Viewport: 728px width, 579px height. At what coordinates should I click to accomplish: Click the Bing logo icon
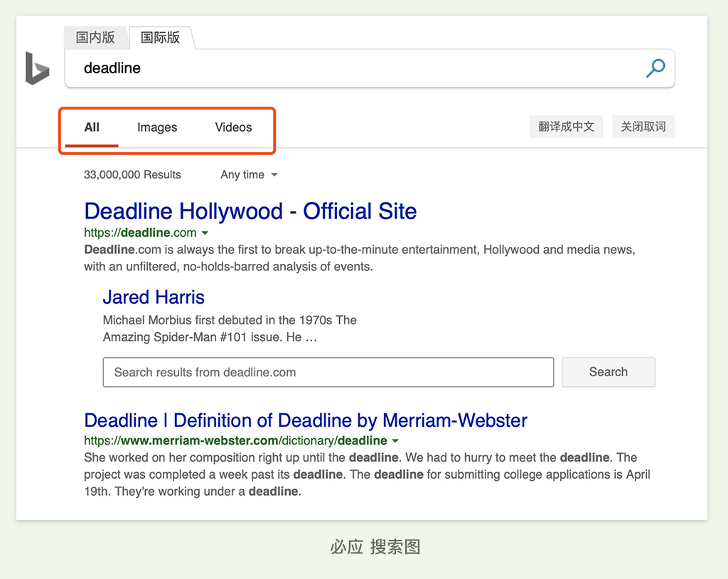coord(37,68)
